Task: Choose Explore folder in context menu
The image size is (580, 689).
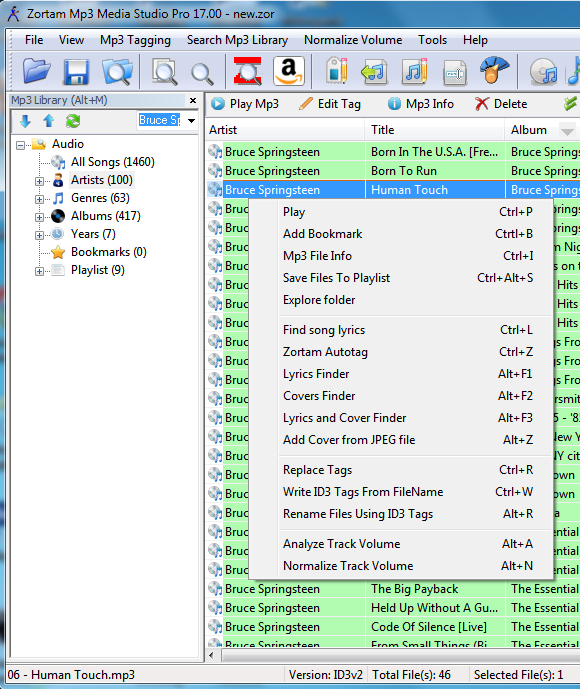Action: (401, 300)
